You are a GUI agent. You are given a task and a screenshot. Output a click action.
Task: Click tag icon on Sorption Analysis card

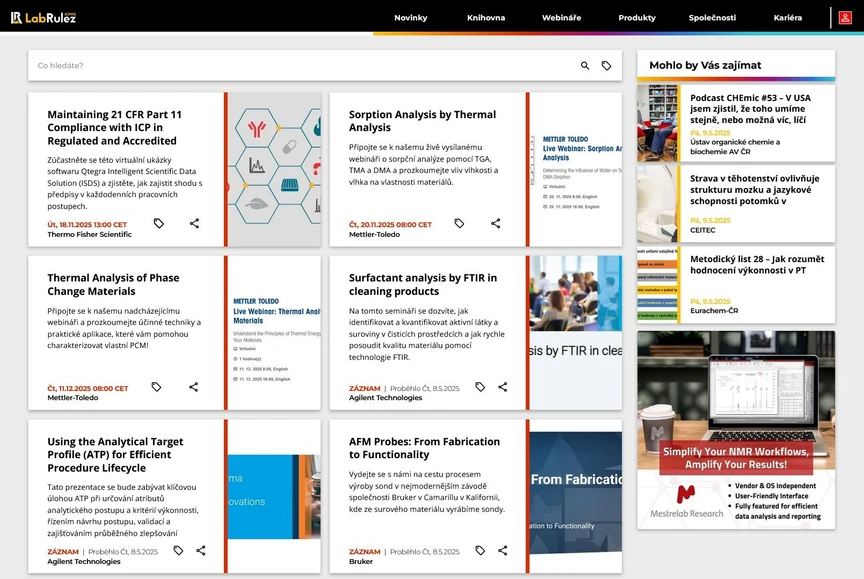pyautogui.click(x=459, y=223)
